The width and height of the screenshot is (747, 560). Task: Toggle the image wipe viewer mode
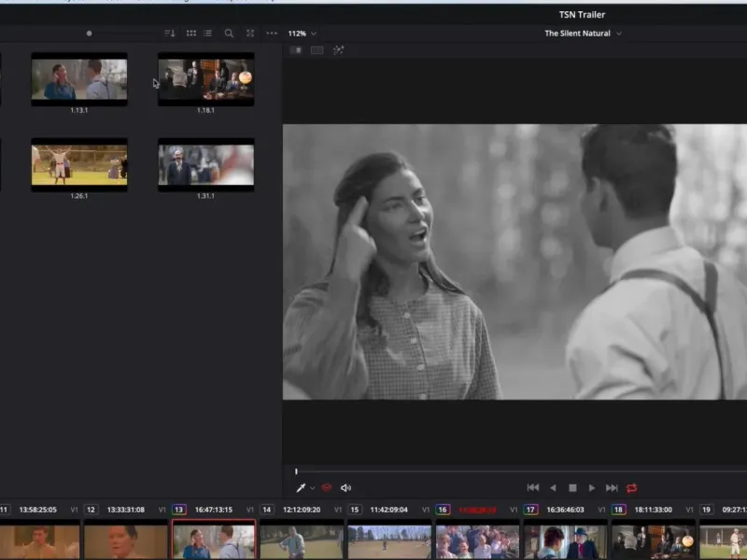point(296,50)
